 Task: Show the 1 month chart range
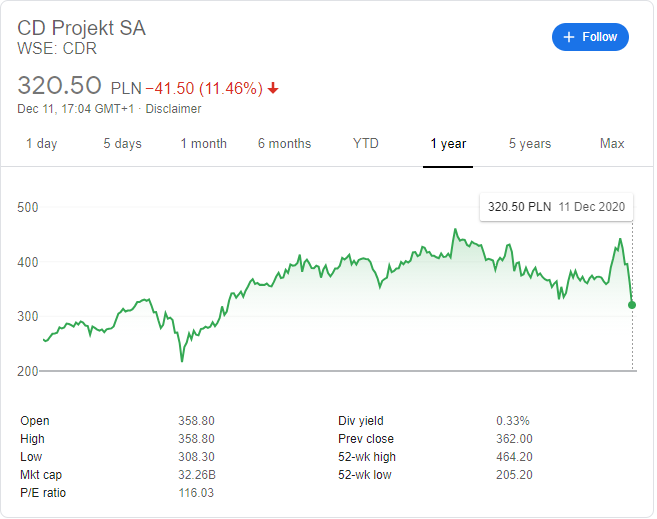coord(204,144)
